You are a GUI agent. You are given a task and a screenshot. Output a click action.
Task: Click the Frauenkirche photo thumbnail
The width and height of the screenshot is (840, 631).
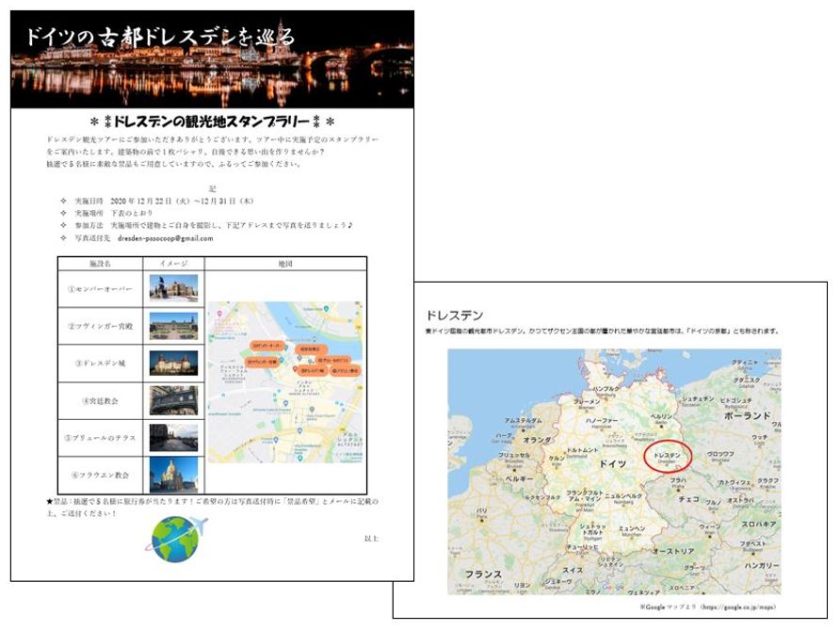pos(173,475)
